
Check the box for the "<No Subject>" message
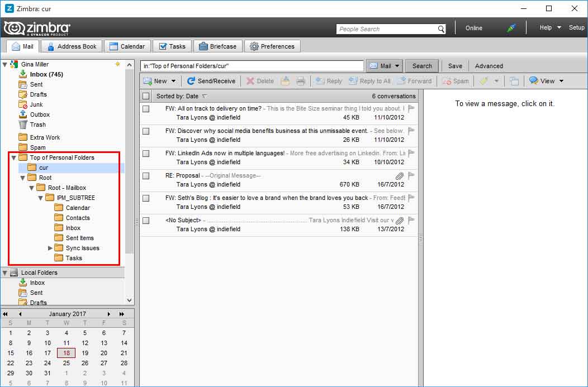coord(146,221)
